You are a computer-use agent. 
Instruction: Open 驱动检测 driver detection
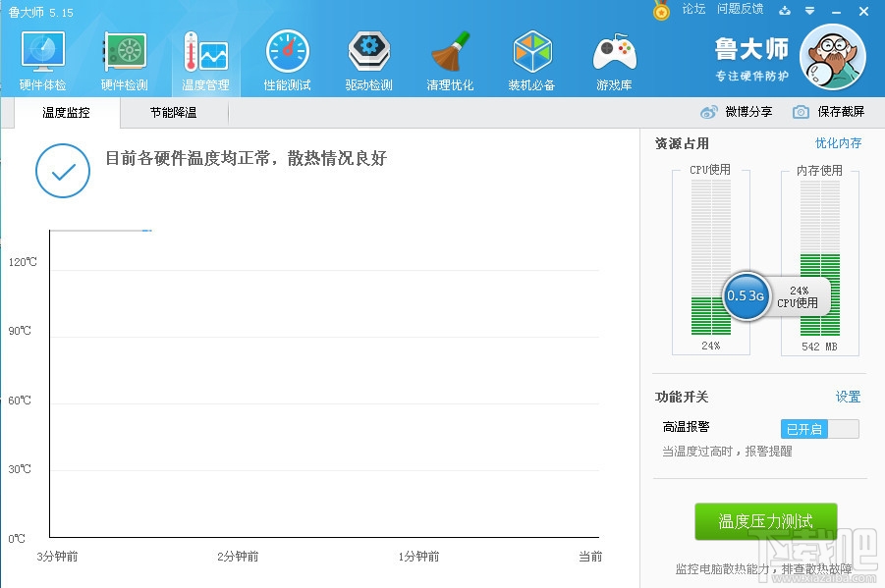(368, 61)
